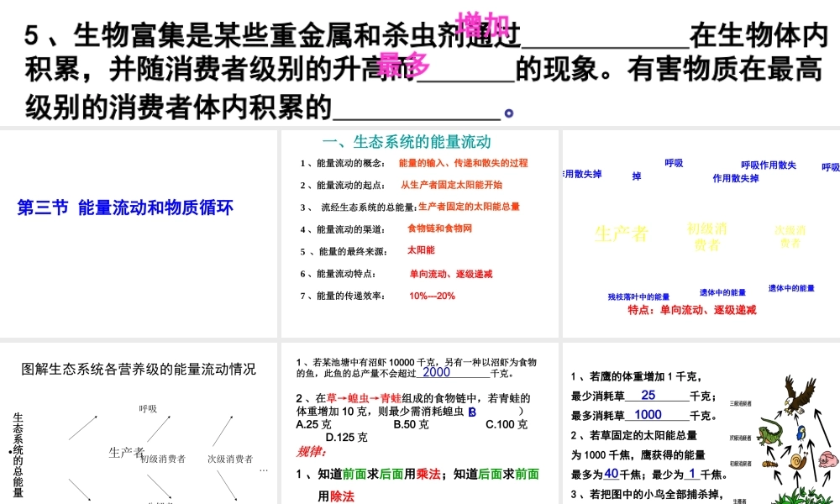This screenshot has width=840, height=504.
Task: Select option B.50克
Action: (x=411, y=425)
